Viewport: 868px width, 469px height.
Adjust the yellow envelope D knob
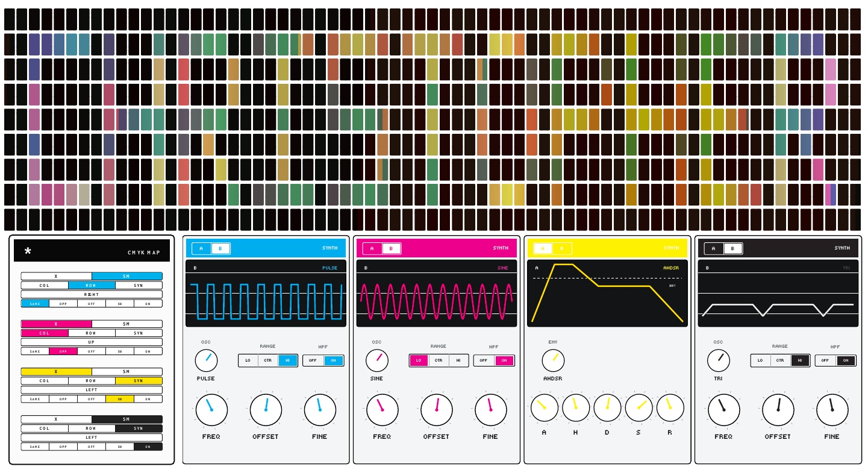click(x=607, y=408)
